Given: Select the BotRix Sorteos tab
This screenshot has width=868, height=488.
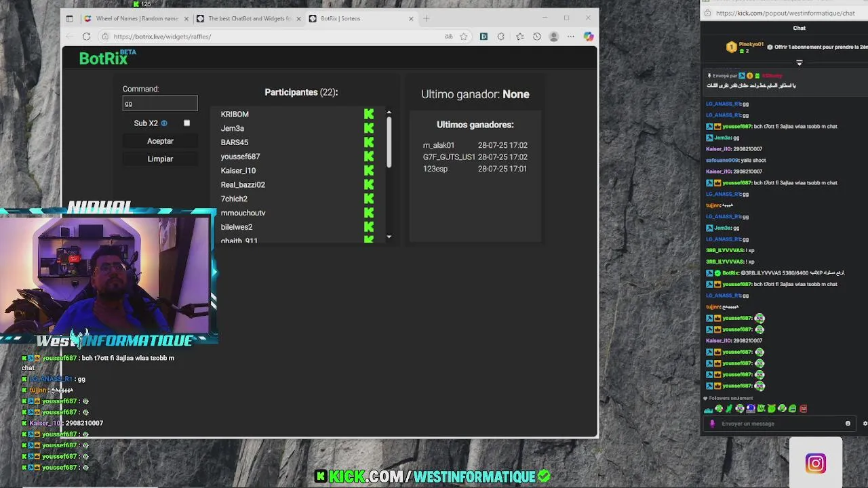Looking at the screenshot, I should click(x=361, y=18).
